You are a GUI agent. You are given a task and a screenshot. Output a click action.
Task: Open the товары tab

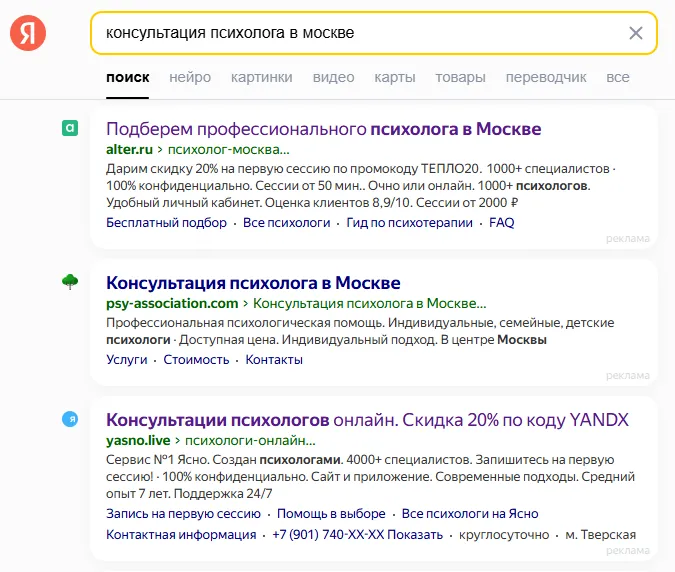(x=460, y=77)
